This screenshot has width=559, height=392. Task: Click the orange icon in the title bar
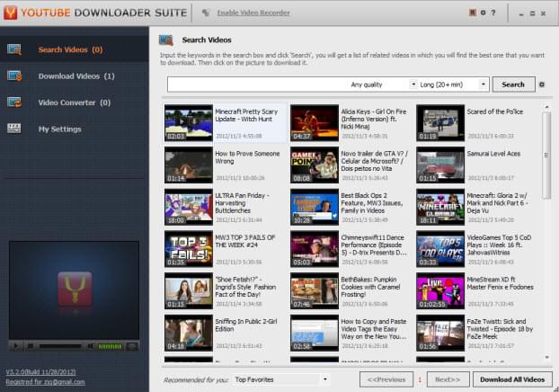(473, 13)
